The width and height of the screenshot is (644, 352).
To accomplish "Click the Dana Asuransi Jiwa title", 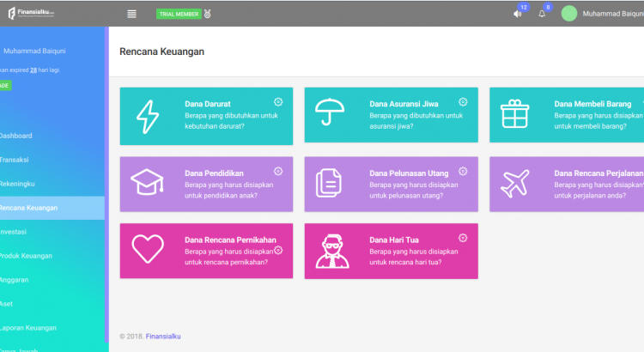I will [x=404, y=104].
